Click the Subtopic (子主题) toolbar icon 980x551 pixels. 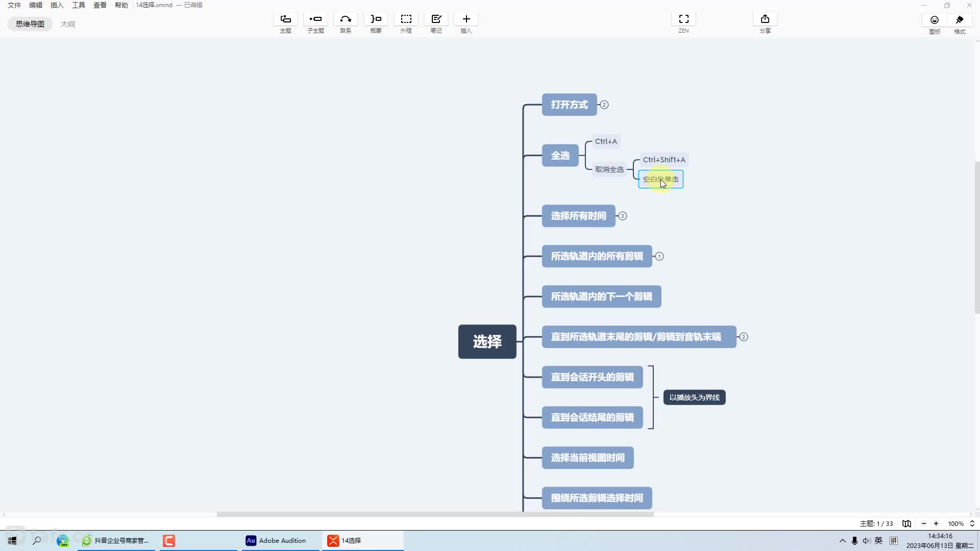point(315,19)
